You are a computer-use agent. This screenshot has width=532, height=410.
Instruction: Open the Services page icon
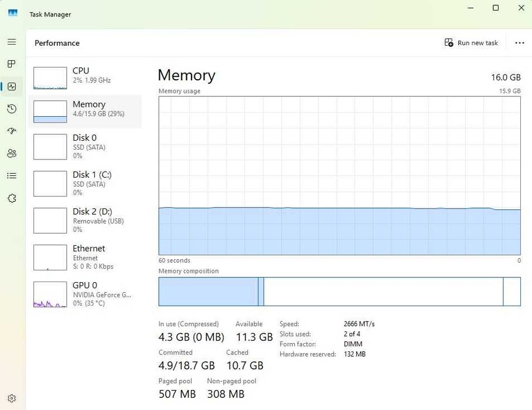12,198
